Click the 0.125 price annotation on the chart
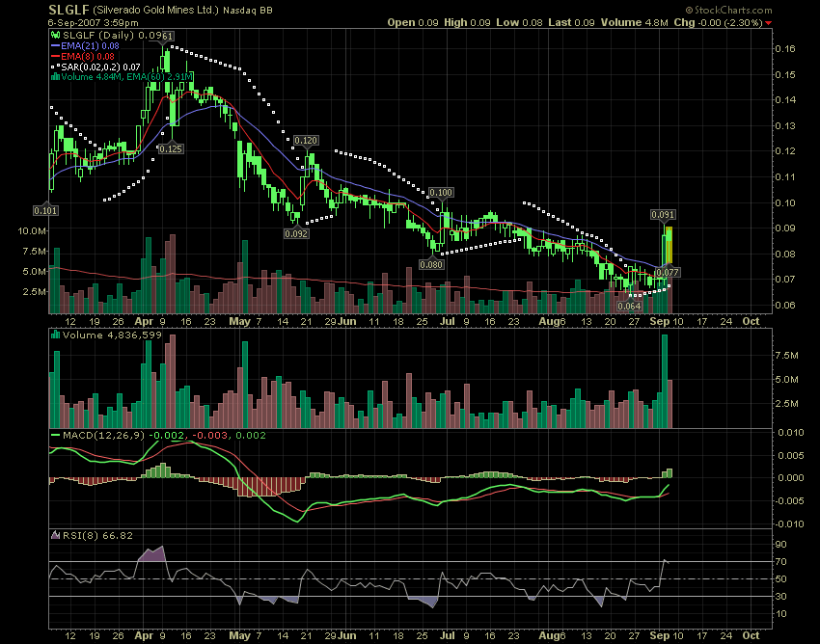The width and height of the screenshot is (820, 644). [x=170, y=149]
